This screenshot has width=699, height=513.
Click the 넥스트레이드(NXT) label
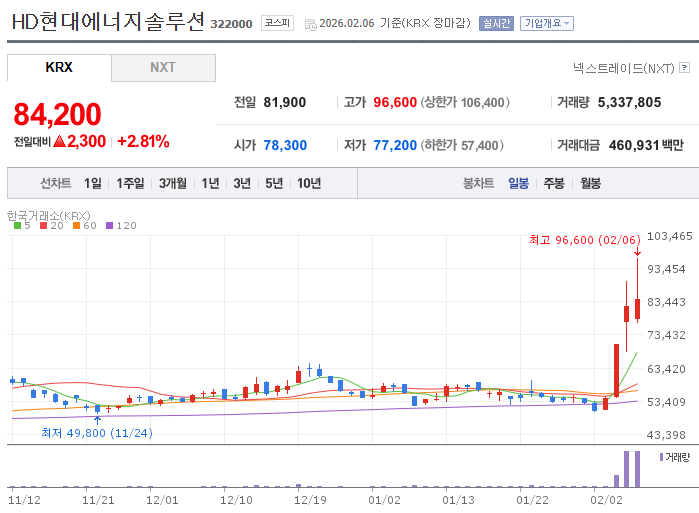(x=624, y=68)
